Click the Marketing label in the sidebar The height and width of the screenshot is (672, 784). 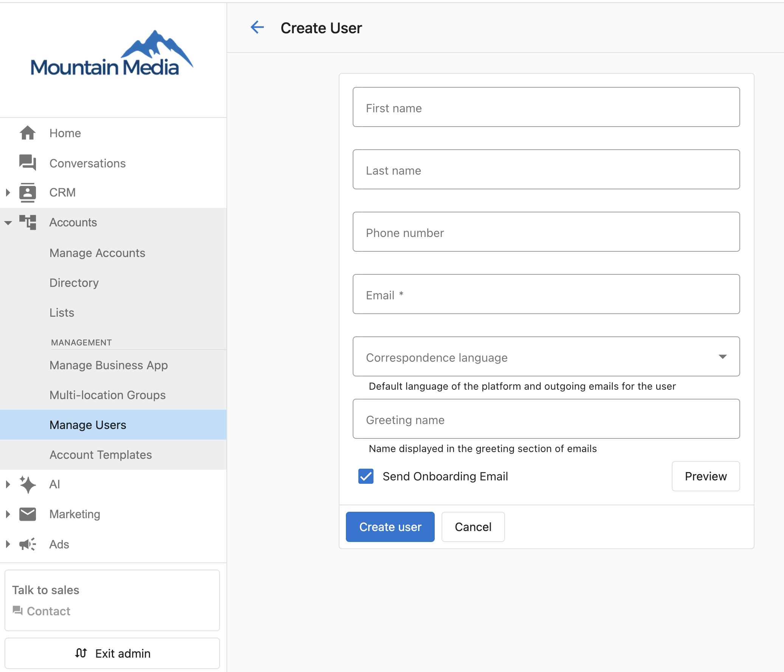pyautogui.click(x=75, y=514)
